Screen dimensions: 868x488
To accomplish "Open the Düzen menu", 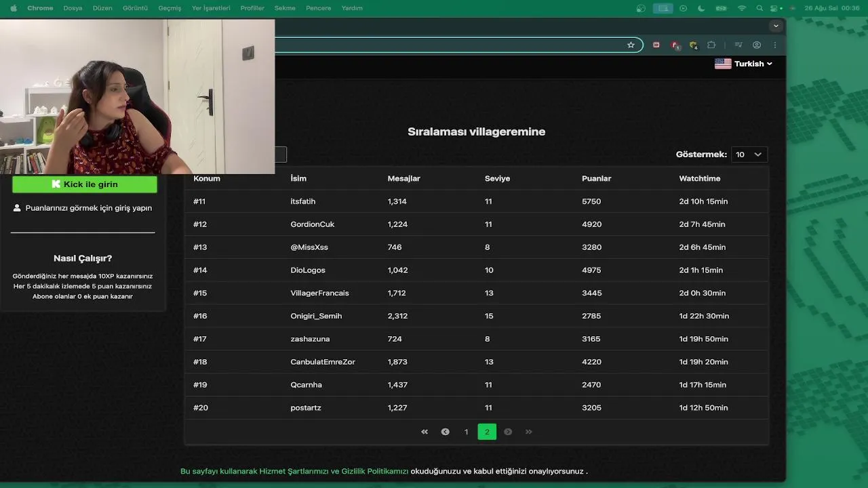I will pos(102,8).
